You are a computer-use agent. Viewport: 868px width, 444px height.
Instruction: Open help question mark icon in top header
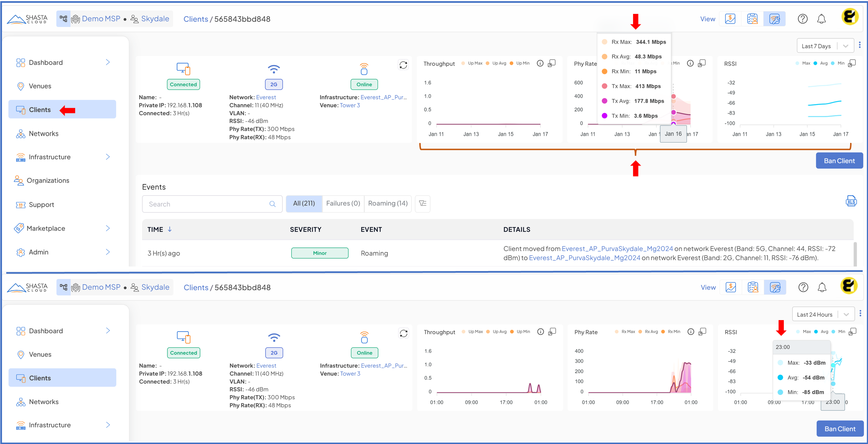(802, 19)
